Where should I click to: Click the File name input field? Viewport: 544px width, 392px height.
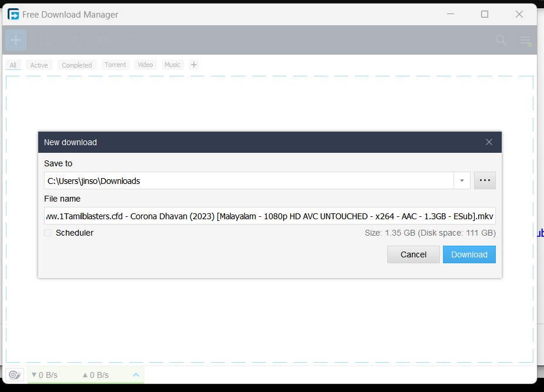[x=270, y=216]
